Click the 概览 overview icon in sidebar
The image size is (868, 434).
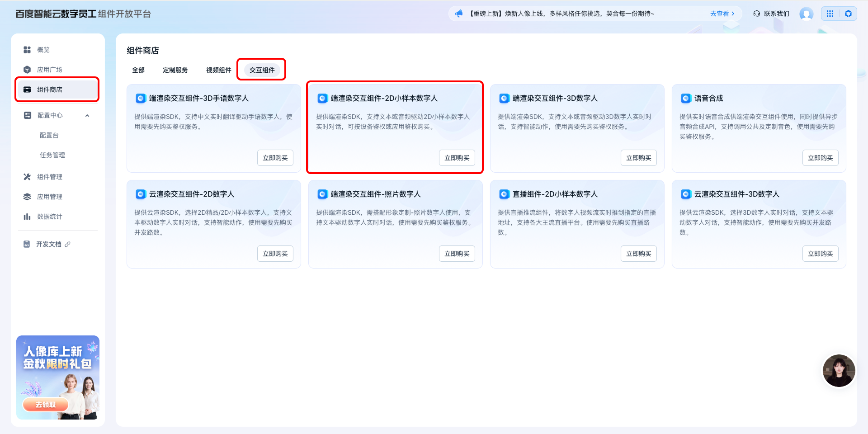(27, 50)
